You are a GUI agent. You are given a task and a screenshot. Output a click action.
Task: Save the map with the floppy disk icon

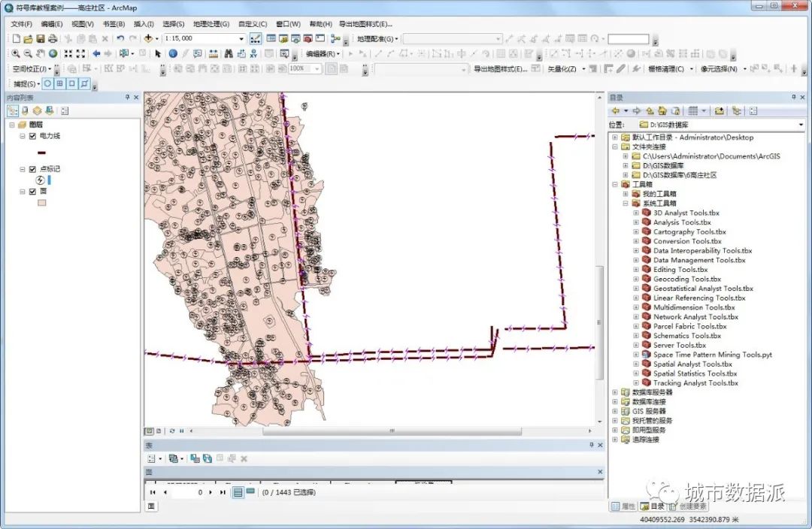click(x=40, y=38)
